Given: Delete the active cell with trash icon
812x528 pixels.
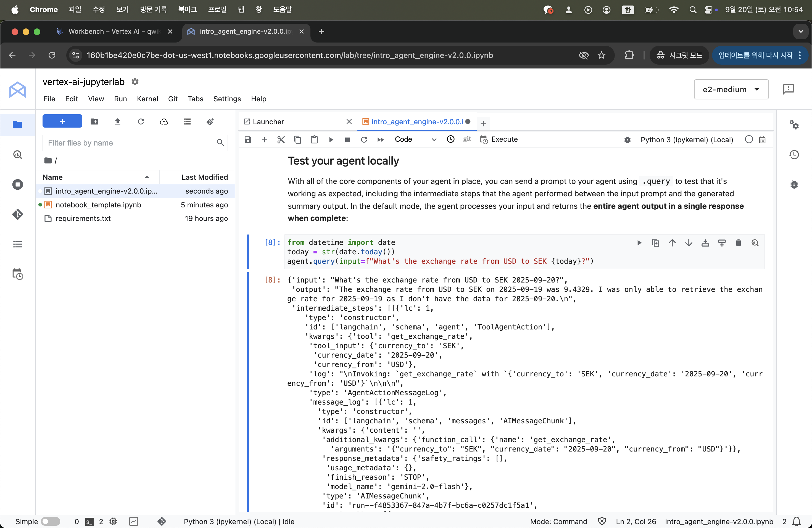Looking at the screenshot, I should tap(738, 243).
